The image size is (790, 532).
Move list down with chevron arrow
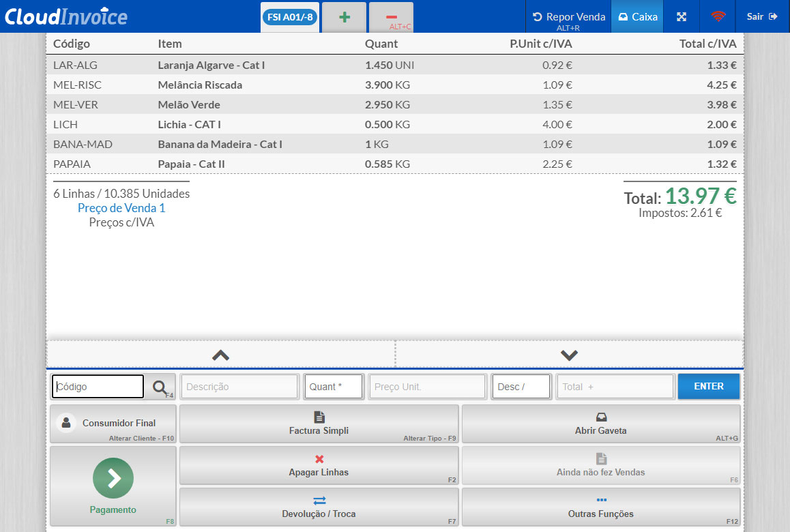tap(570, 355)
